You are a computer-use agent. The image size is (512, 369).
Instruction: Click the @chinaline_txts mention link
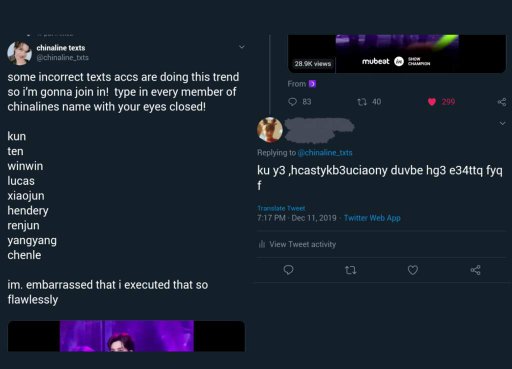[x=325, y=153]
